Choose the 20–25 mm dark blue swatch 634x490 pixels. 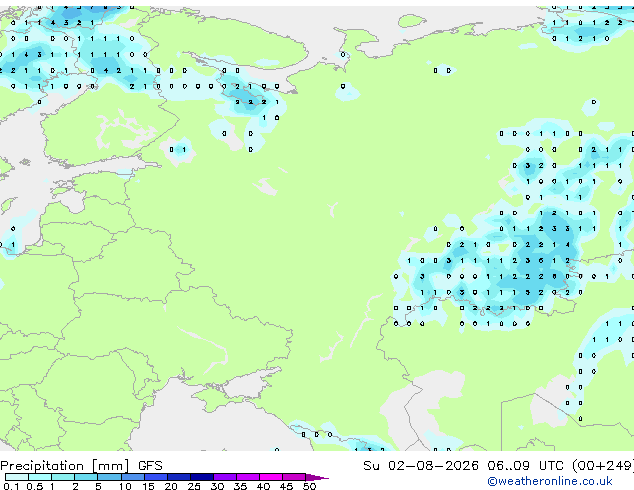[179, 477]
